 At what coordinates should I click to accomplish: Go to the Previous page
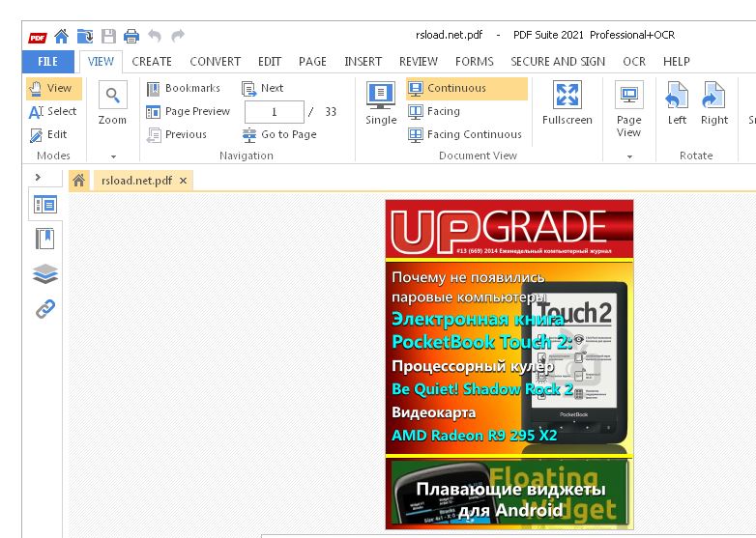tap(177, 134)
